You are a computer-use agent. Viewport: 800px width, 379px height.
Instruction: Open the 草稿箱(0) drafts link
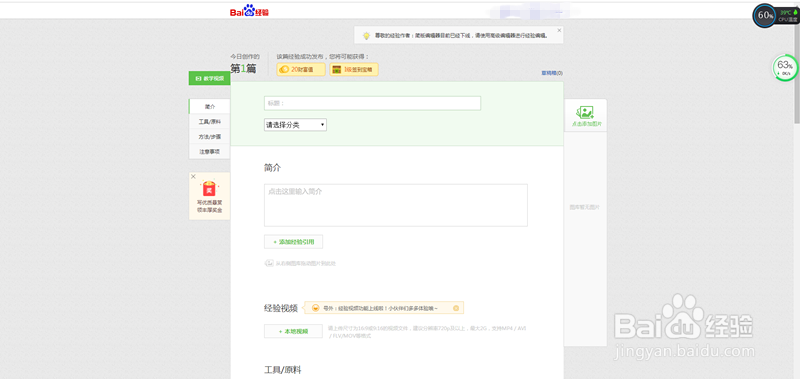(x=552, y=73)
